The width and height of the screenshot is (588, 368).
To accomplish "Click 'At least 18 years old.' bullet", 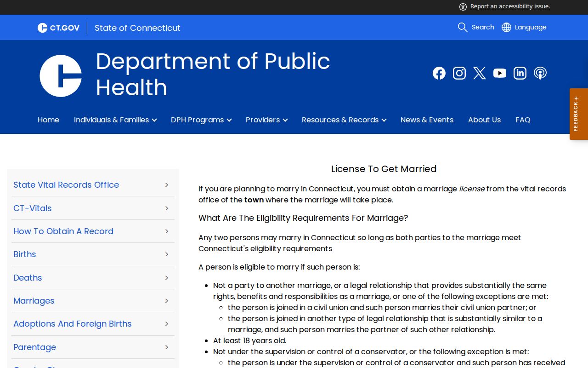I will [x=249, y=340].
